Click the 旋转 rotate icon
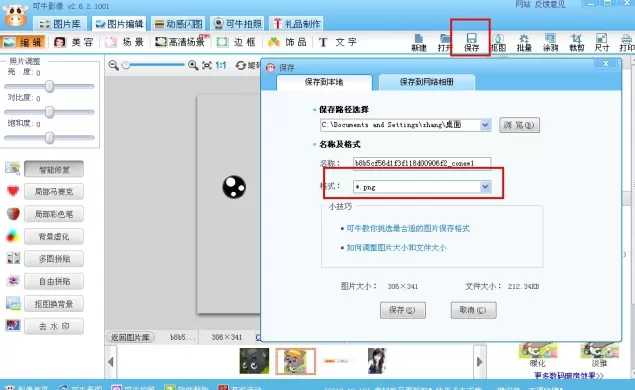The width and height of the screenshot is (635, 390). point(241,65)
